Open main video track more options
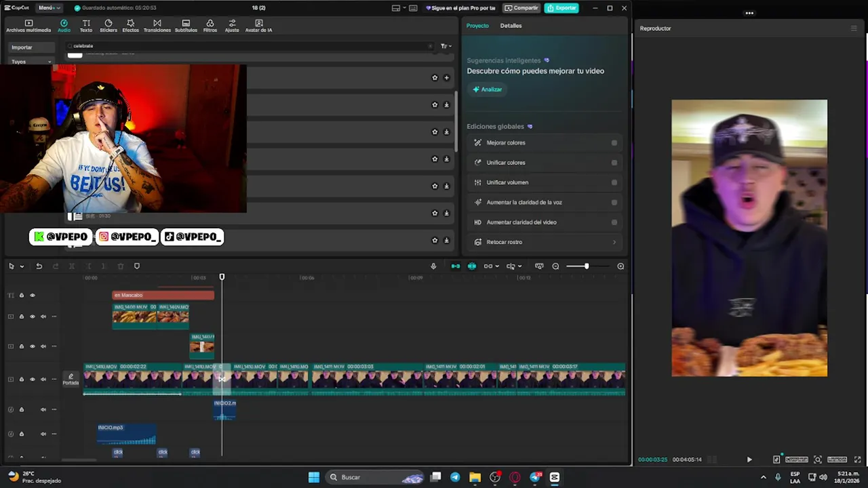The image size is (868, 488). tap(54, 380)
